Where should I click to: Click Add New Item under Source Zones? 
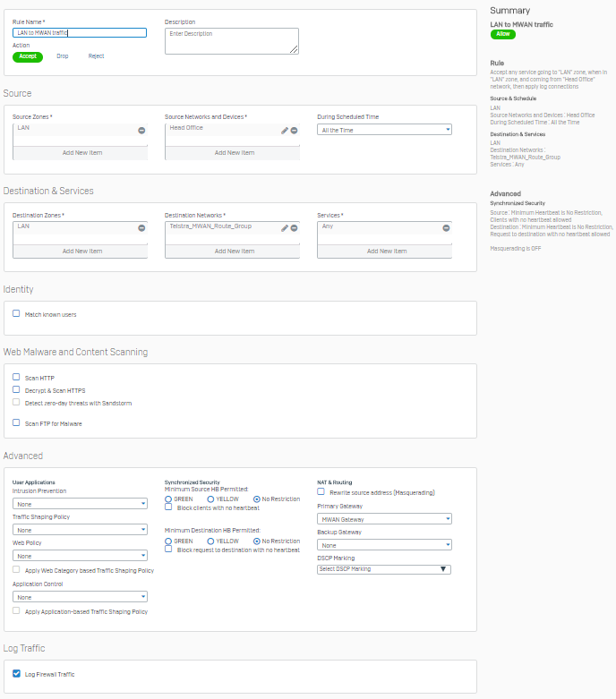pos(81,153)
